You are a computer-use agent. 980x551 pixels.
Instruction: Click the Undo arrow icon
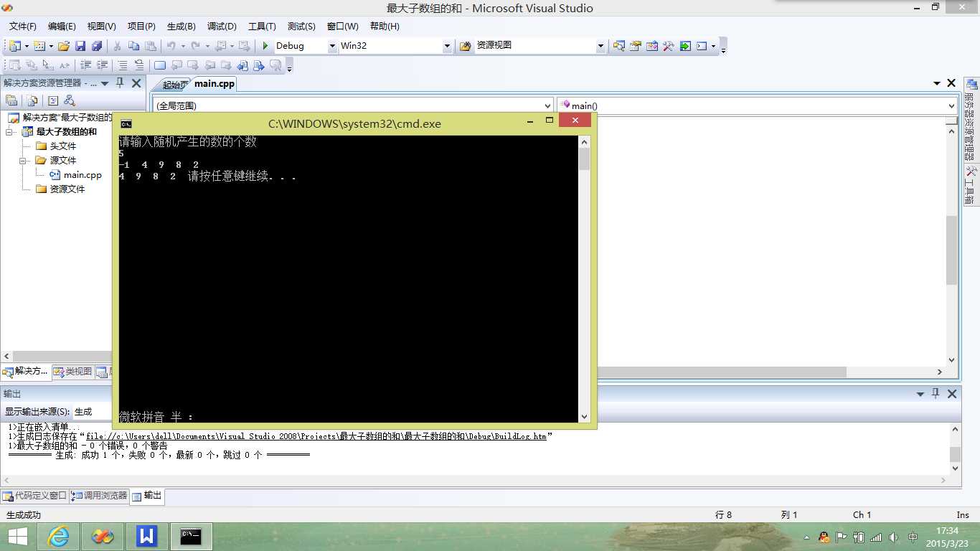pyautogui.click(x=171, y=46)
